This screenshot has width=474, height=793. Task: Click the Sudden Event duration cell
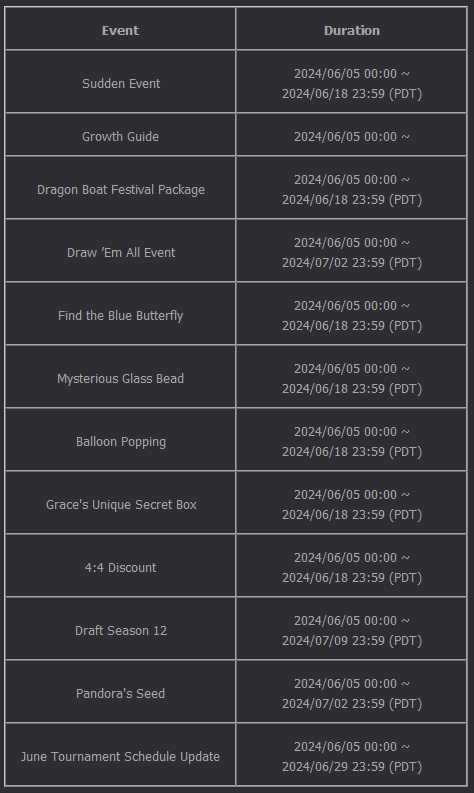tap(352, 81)
